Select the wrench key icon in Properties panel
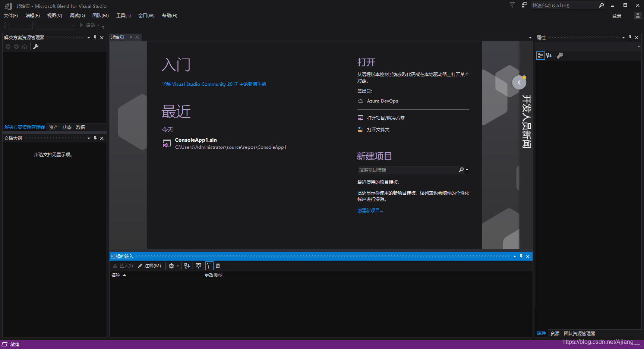Image resolution: width=644 pixels, height=349 pixels. [x=560, y=55]
